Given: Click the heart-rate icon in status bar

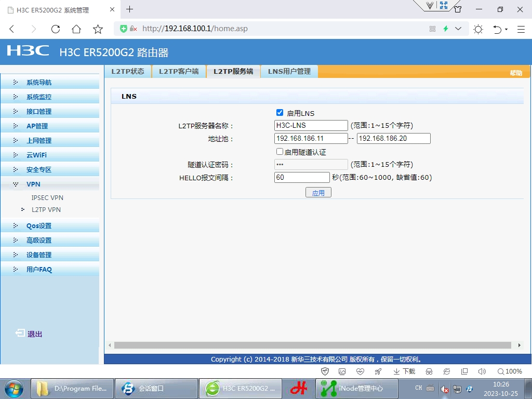Looking at the screenshot, I should (x=360, y=371).
